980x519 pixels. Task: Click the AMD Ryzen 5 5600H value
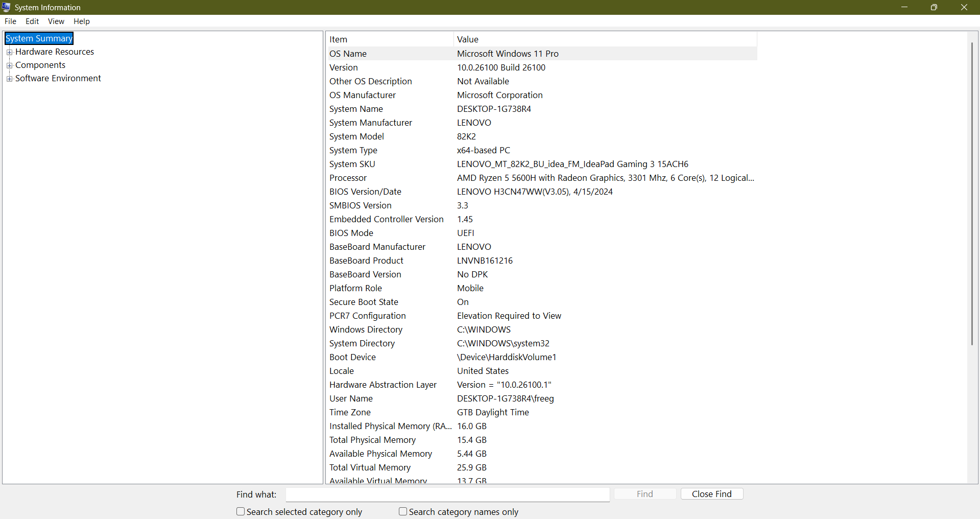coord(606,178)
